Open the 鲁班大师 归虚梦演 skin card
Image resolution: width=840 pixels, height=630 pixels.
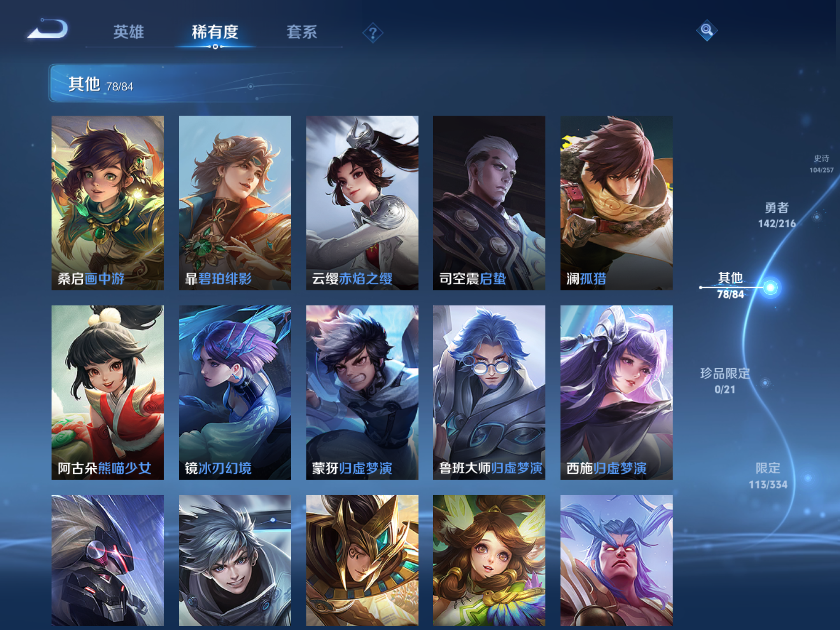pos(489,392)
